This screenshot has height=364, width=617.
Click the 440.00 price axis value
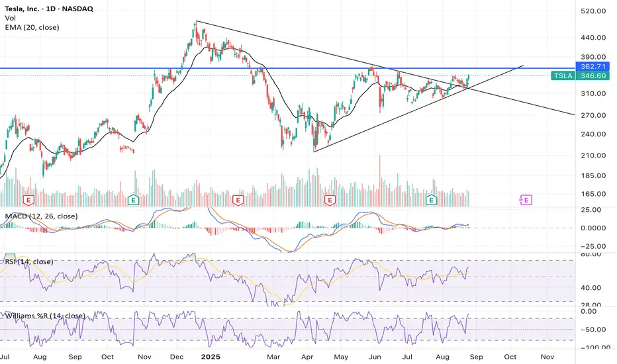593,38
